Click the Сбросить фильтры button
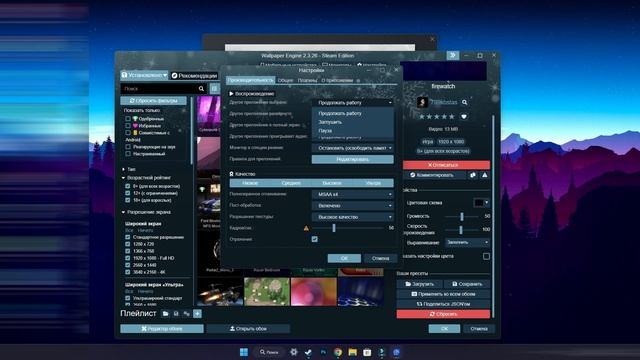The width and height of the screenshot is (640, 360). 153,100
